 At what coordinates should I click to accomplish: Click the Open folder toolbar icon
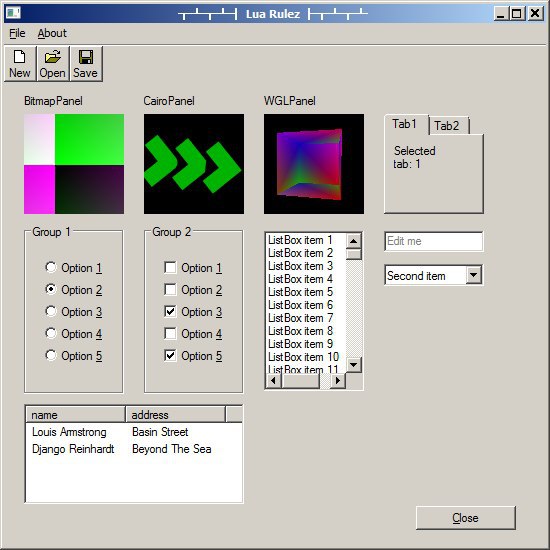click(x=53, y=63)
